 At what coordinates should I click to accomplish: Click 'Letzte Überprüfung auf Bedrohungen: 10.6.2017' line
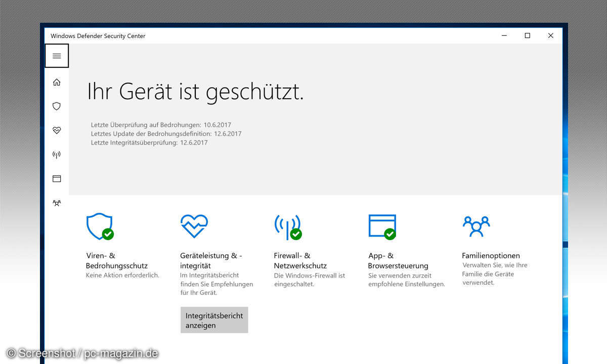(161, 124)
